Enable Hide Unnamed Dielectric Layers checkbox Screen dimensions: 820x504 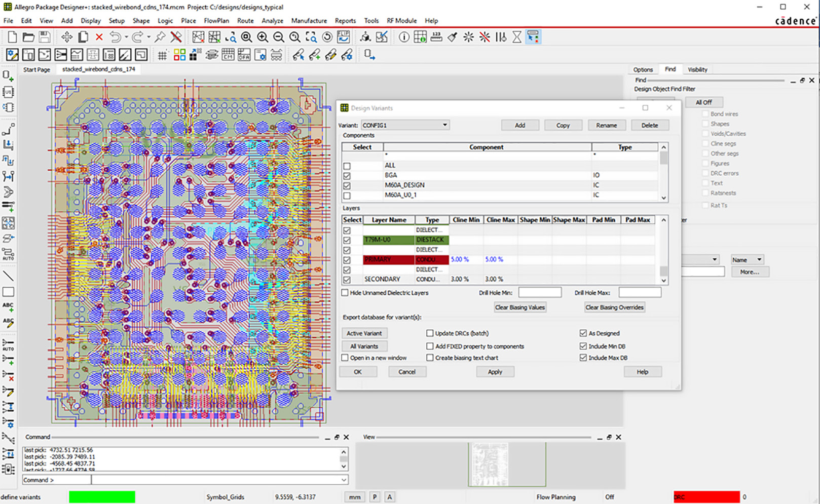point(345,293)
